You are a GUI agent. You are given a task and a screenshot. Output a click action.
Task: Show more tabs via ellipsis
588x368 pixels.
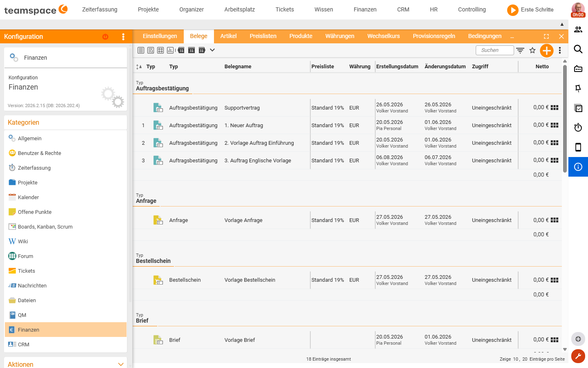click(x=512, y=37)
